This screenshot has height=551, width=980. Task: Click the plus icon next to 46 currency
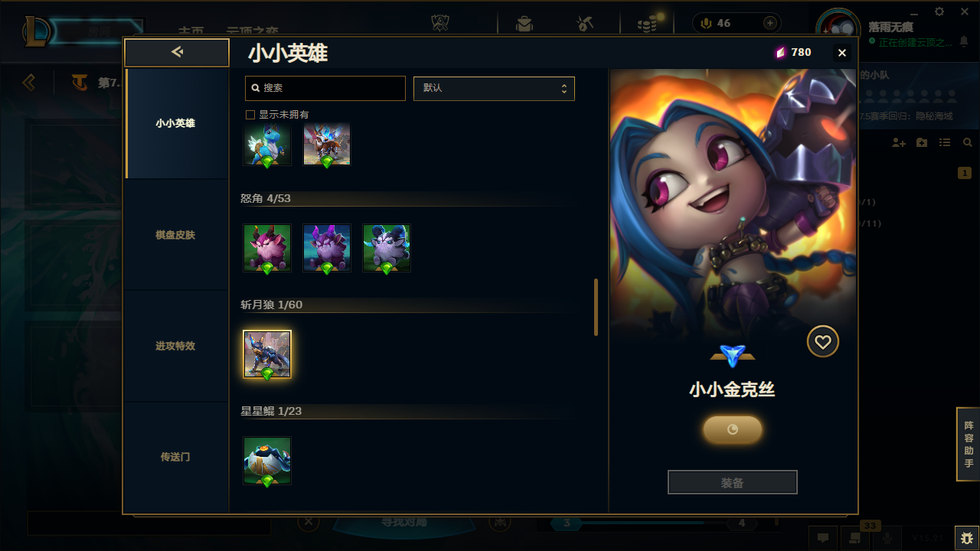click(769, 23)
